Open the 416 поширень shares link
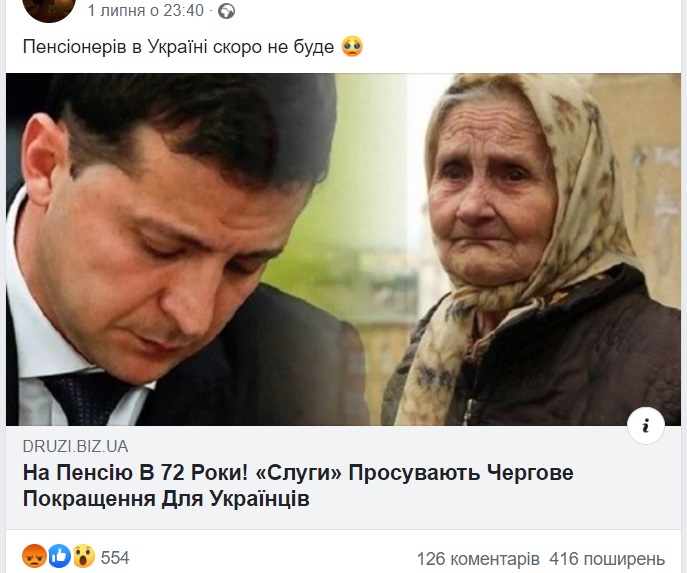This screenshot has width=687, height=573. point(607,559)
